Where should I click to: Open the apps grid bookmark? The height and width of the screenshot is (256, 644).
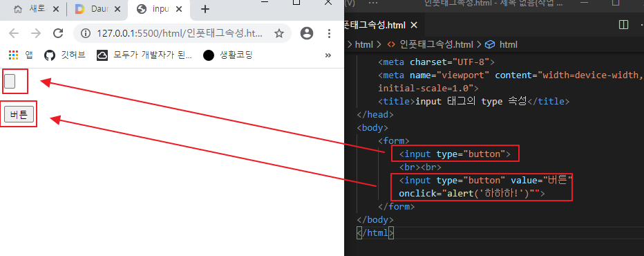tap(21, 55)
